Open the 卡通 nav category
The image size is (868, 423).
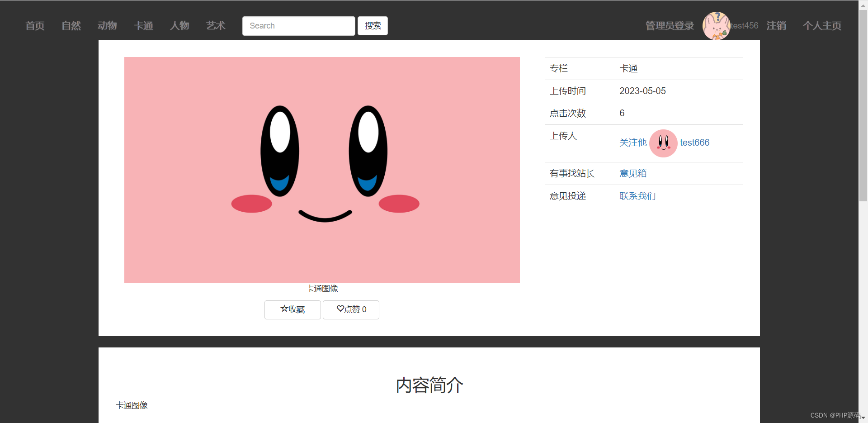(143, 26)
